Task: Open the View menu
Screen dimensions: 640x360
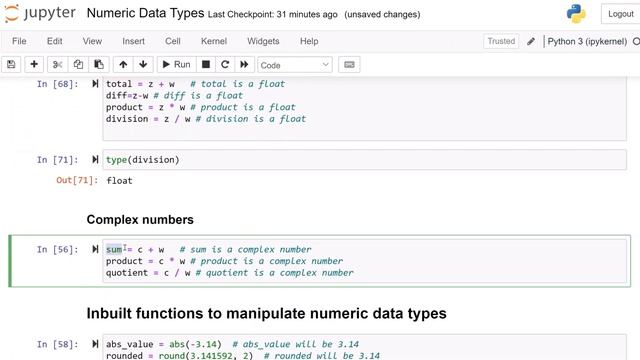Action: tap(92, 41)
